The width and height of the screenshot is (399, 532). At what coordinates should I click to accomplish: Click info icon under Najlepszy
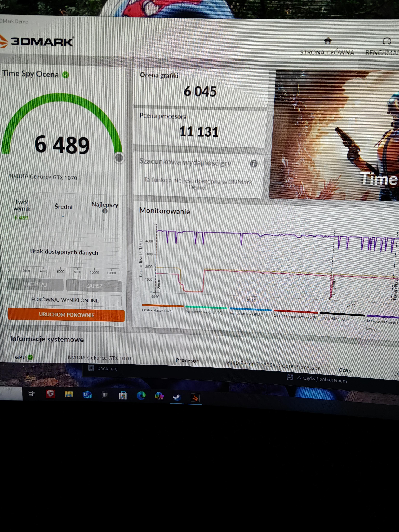click(105, 211)
